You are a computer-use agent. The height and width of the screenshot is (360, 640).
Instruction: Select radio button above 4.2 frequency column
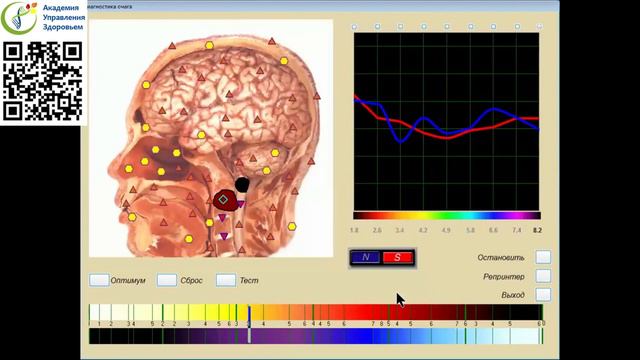tap(424, 27)
